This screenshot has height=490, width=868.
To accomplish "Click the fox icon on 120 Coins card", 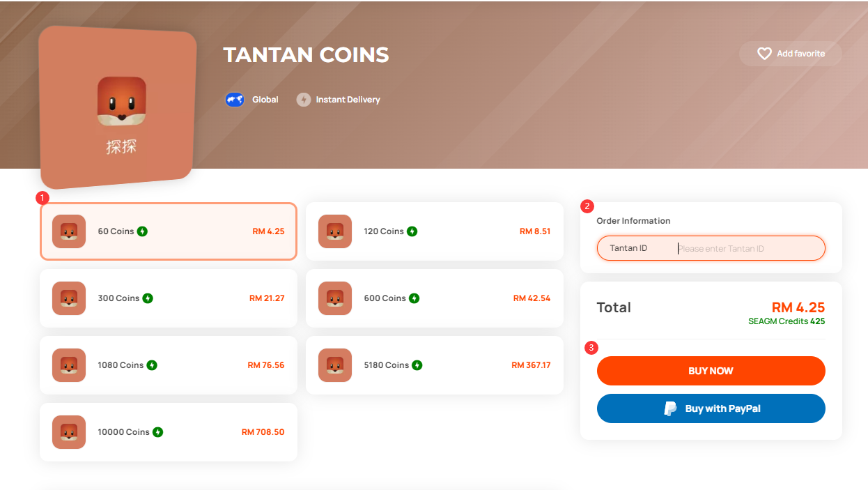I will (x=335, y=231).
